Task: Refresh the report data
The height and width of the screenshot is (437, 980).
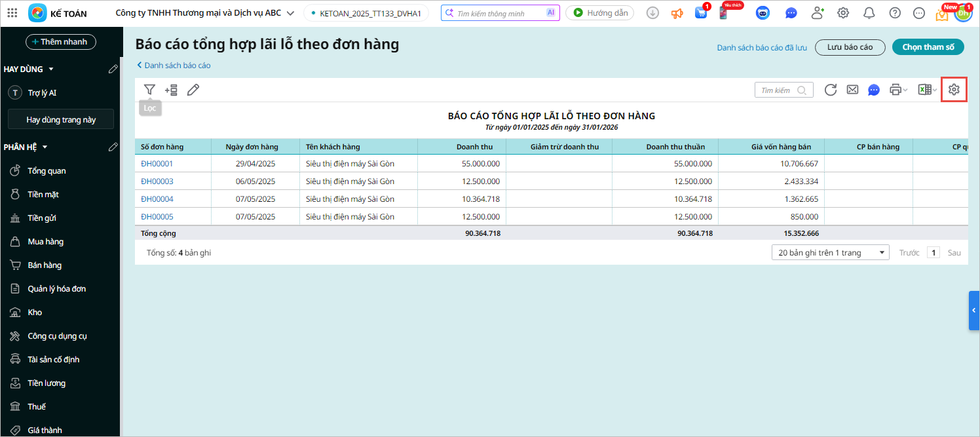Action: 830,90
